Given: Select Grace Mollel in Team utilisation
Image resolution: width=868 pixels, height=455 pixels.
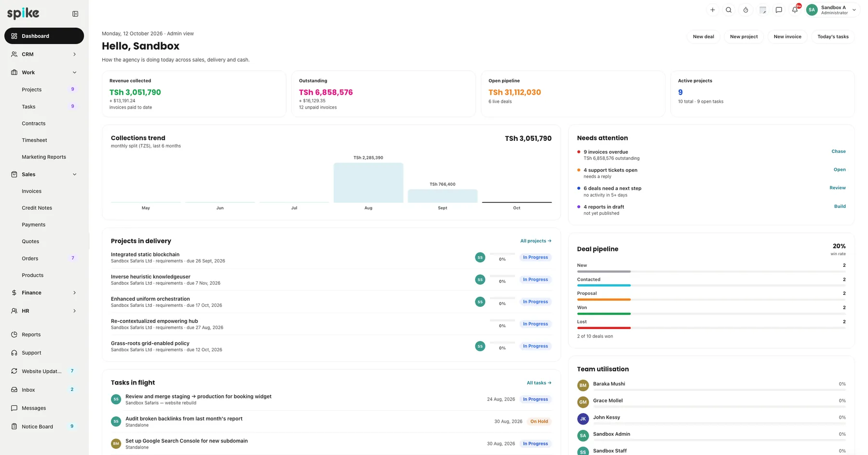Looking at the screenshot, I should (608, 401).
